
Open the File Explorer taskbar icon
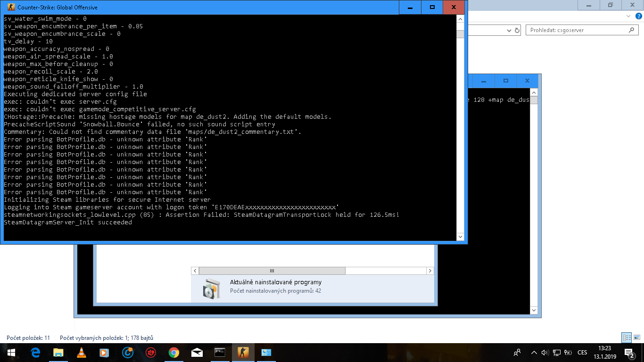58,352
